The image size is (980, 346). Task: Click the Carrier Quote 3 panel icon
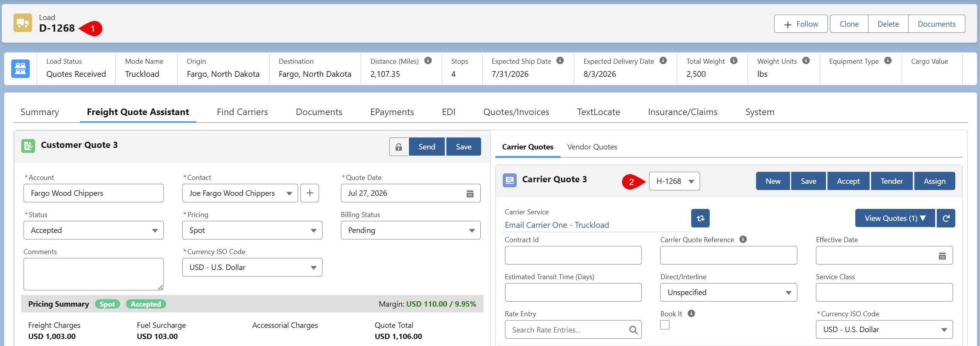click(510, 180)
